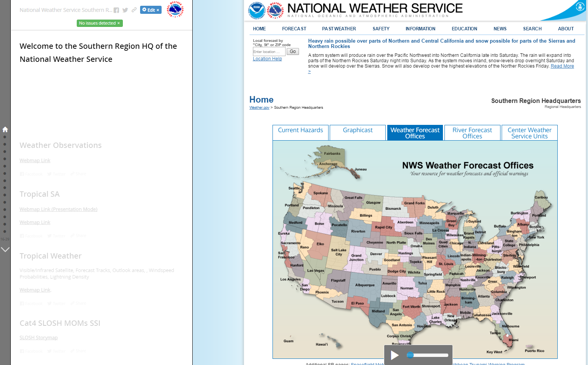The height and width of the screenshot is (365, 588).
Task: Open Webmap Link under Weather Observations
Action: click(x=35, y=161)
